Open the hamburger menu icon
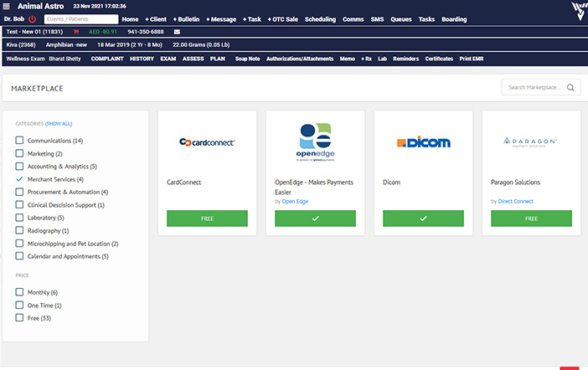 click(x=6, y=6)
